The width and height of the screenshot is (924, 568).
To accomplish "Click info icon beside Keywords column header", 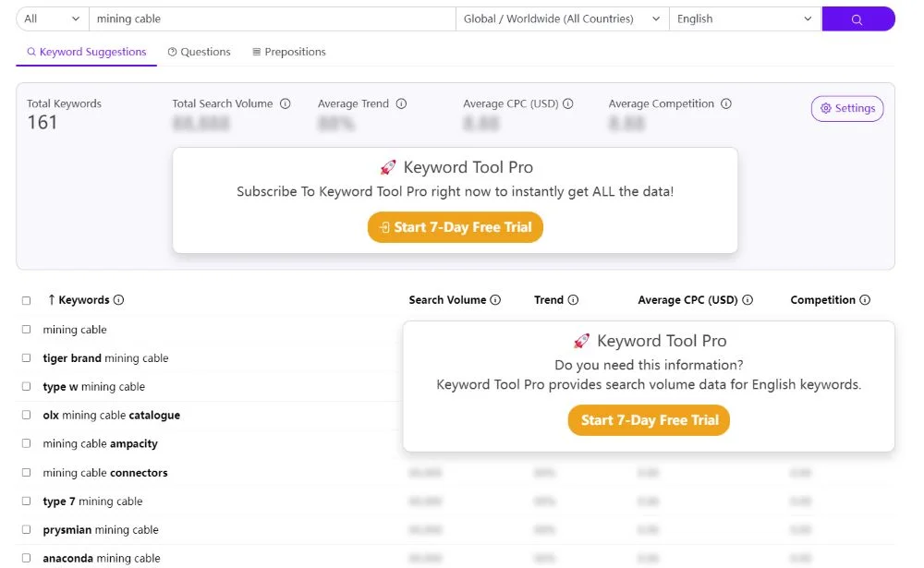I will (118, 300).
